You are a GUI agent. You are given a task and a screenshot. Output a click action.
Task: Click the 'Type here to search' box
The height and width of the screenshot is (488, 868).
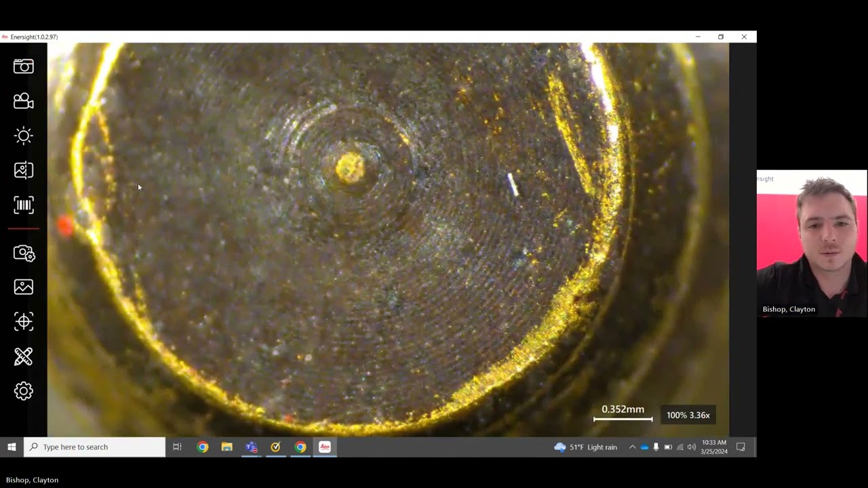click(95, 447)
